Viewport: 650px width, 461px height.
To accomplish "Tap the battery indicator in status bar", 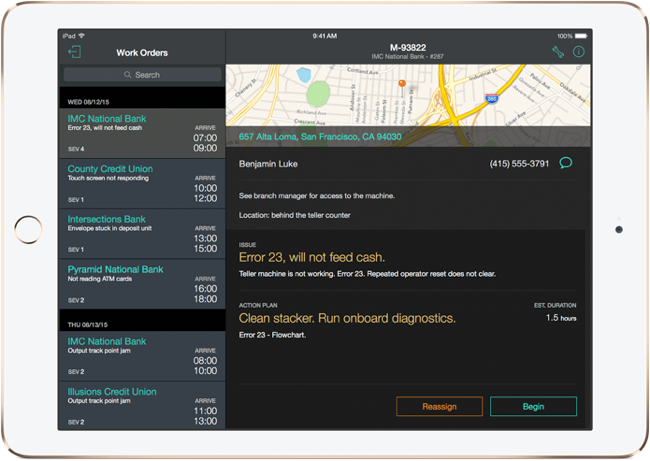I will tap(581, 36).
